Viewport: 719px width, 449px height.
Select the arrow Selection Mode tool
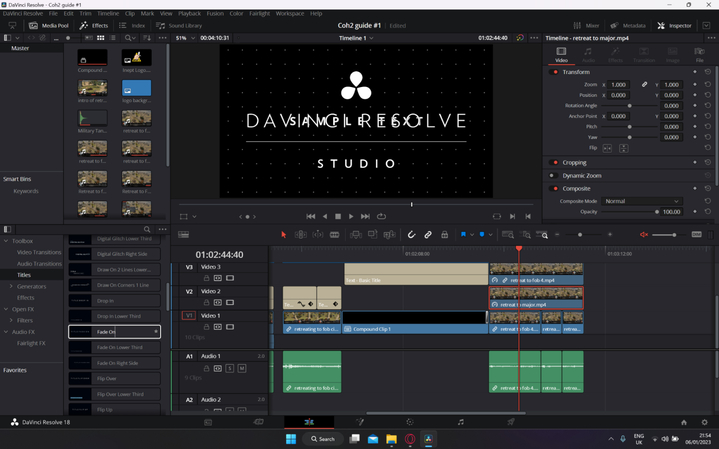tap(283, 234)
